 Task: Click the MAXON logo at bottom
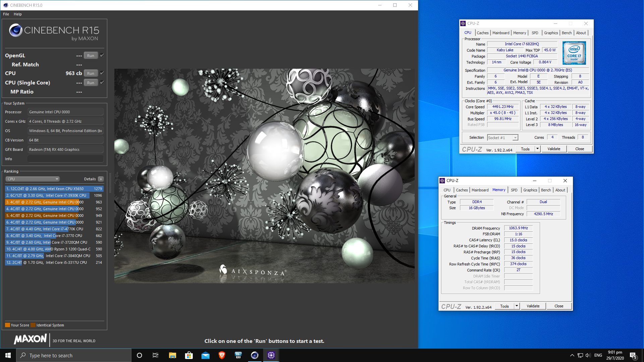pyautogui.click(x=30, y=339)
